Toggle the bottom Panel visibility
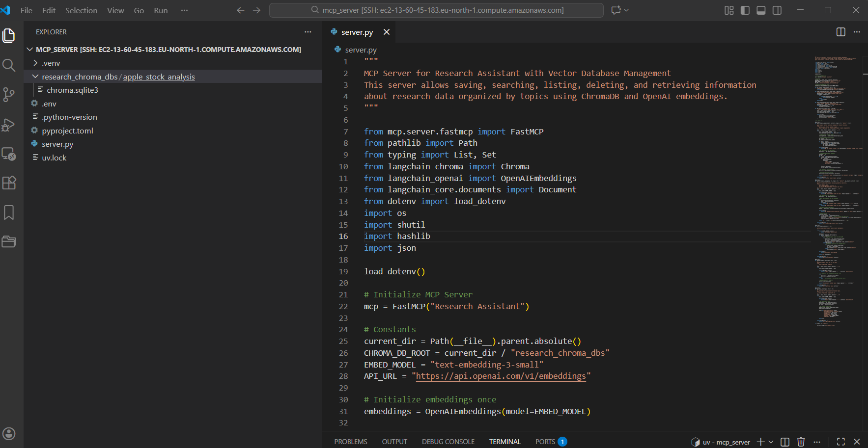This screenshot has height=448, width=868. (x=761, y=10)
